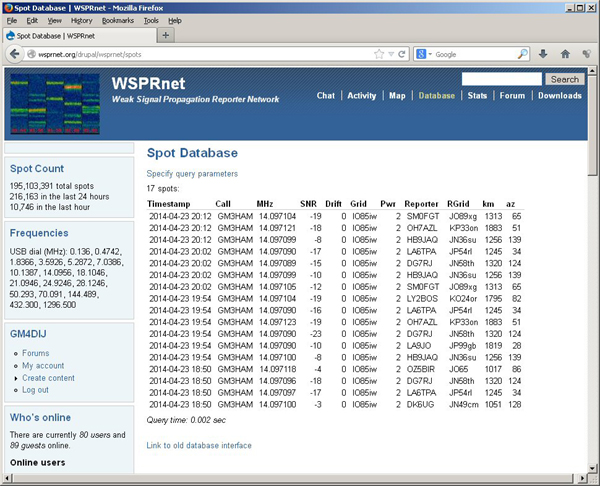This screenshot has height=486, width=600.
Task: Open the Forum navigation link
Action: [512, 96]
